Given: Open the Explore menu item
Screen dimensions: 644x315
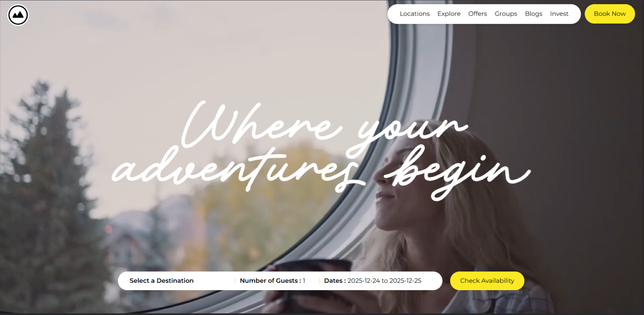Looking at the screenshot, I should click(449, 14).
